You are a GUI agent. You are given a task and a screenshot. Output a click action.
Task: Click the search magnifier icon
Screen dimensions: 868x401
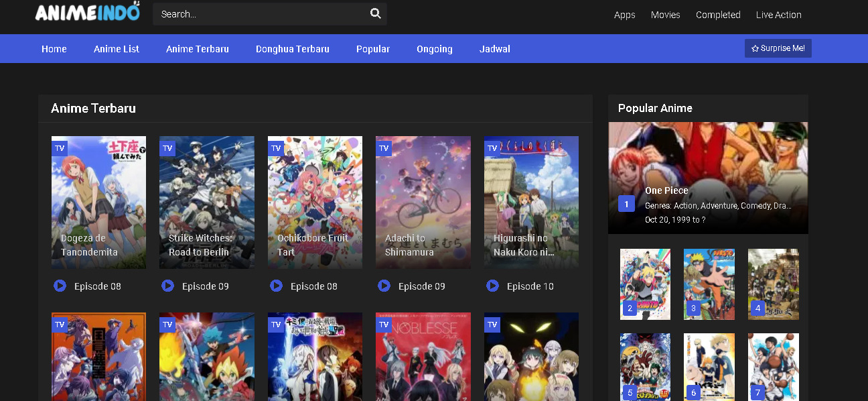pos(375,13)
